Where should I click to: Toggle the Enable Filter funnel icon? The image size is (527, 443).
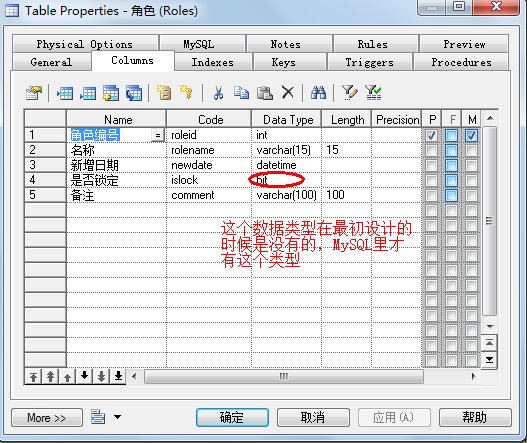point(373,92)
